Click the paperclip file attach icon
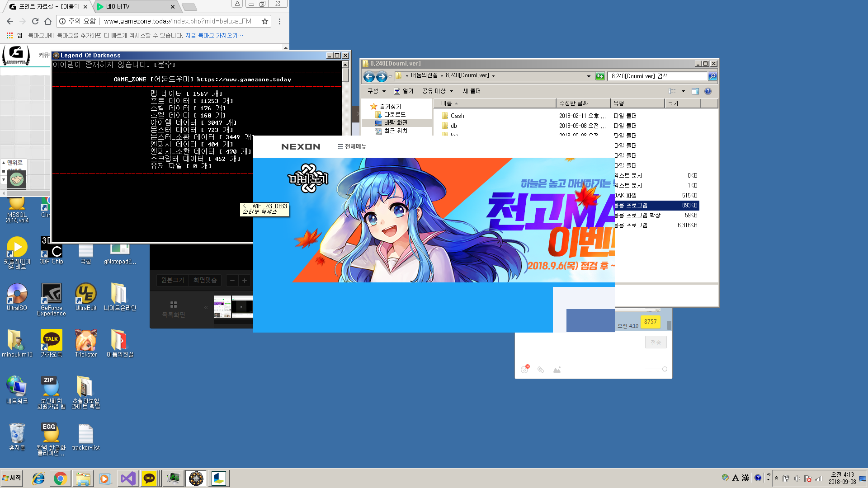The height and width of the screenshot is (488, 868). click(x=541, y=370)
